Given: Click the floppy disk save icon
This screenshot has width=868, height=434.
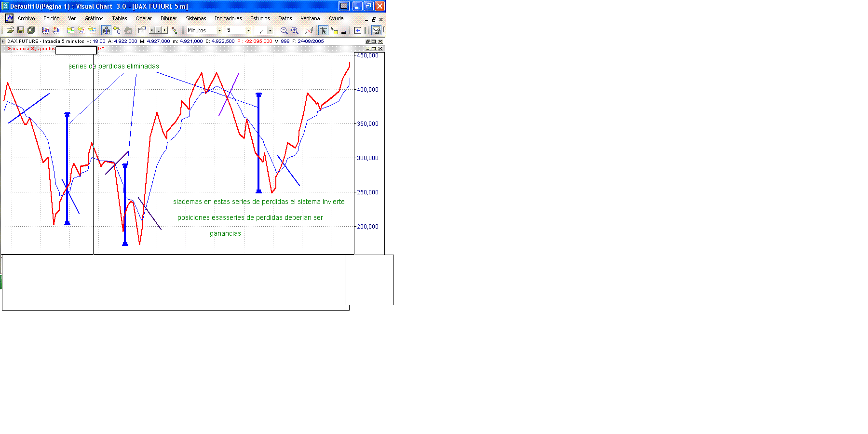Looking at the screenshot, I should [21, 30].
